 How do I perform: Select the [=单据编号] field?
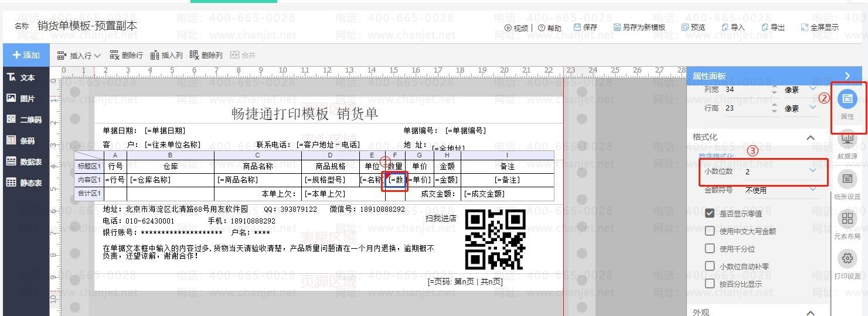coord(465,130)
